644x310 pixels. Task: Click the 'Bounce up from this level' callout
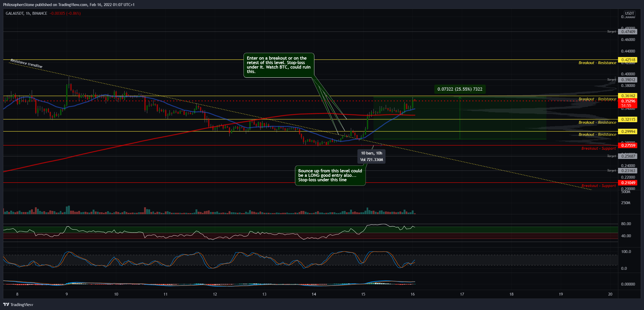330,175
